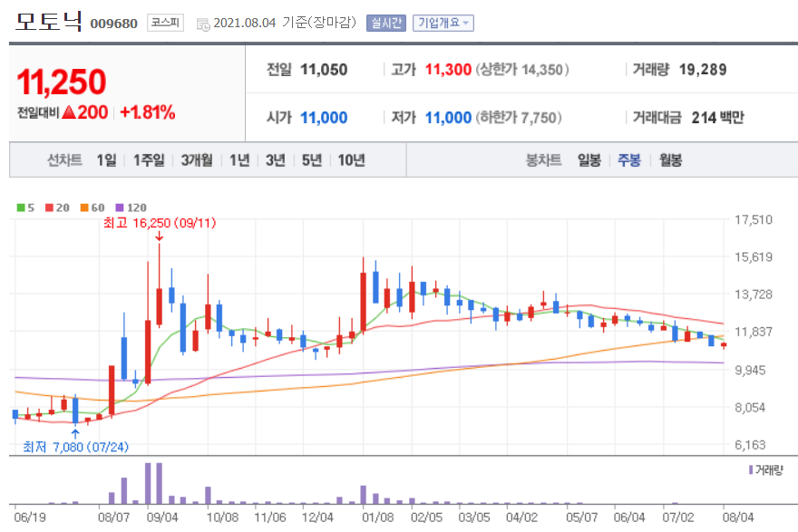Click the red up-triangle change indicator
The width and height of the screenshot is (798, 532).
click(69, 112)
